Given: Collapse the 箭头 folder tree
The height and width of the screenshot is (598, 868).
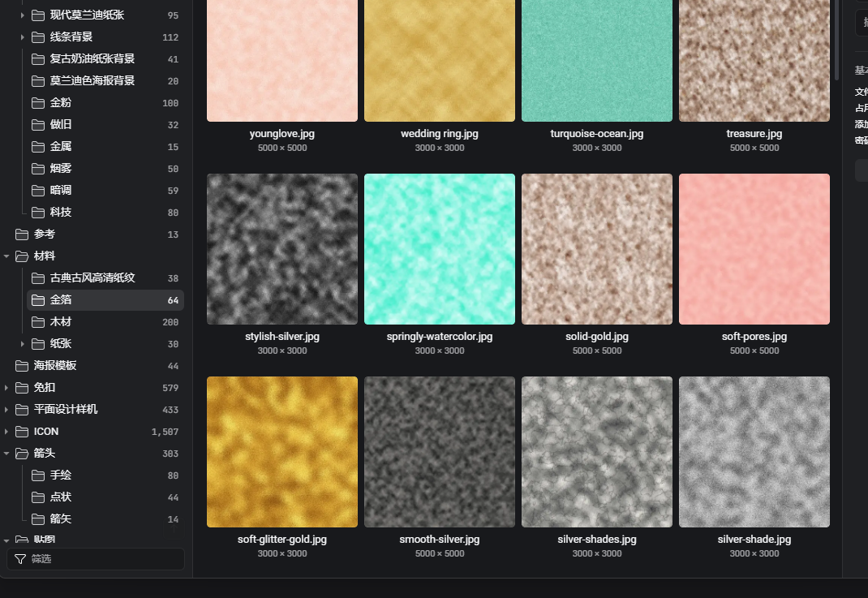Looking at the screenshot, I should pyautogui.click(x=6, y=454).
